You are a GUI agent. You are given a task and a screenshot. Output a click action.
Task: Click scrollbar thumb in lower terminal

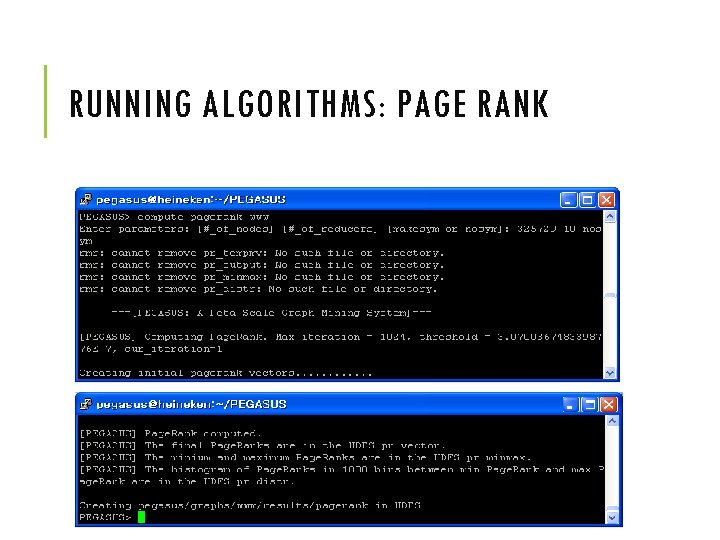612,509
